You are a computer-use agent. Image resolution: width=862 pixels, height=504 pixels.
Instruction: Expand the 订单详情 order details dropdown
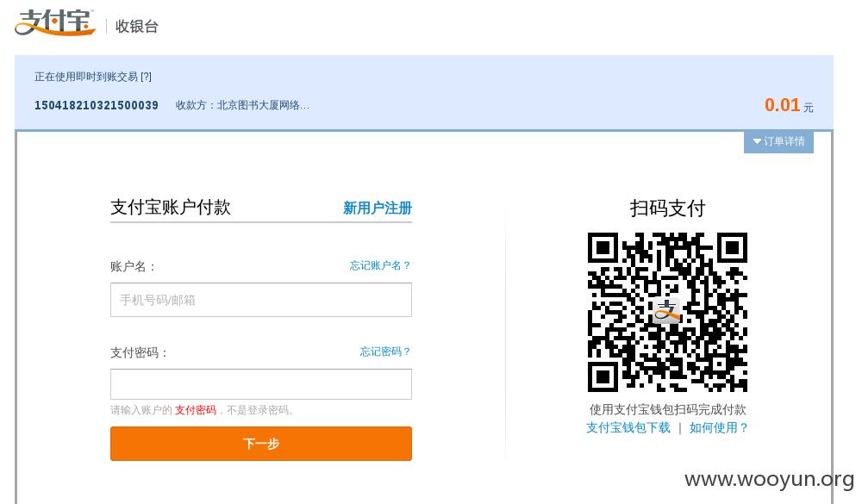pyautogui.click(x=778, y=142)
